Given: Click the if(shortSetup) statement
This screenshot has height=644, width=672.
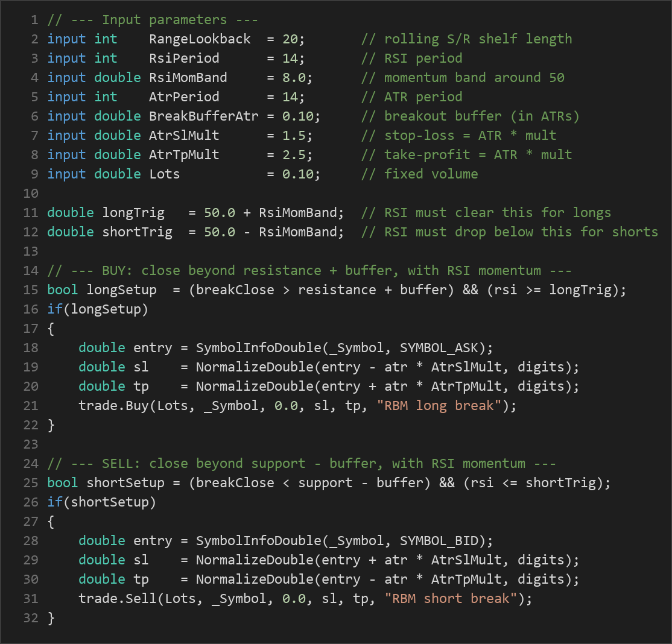Looking at the screenshot, I should (101, 502).
